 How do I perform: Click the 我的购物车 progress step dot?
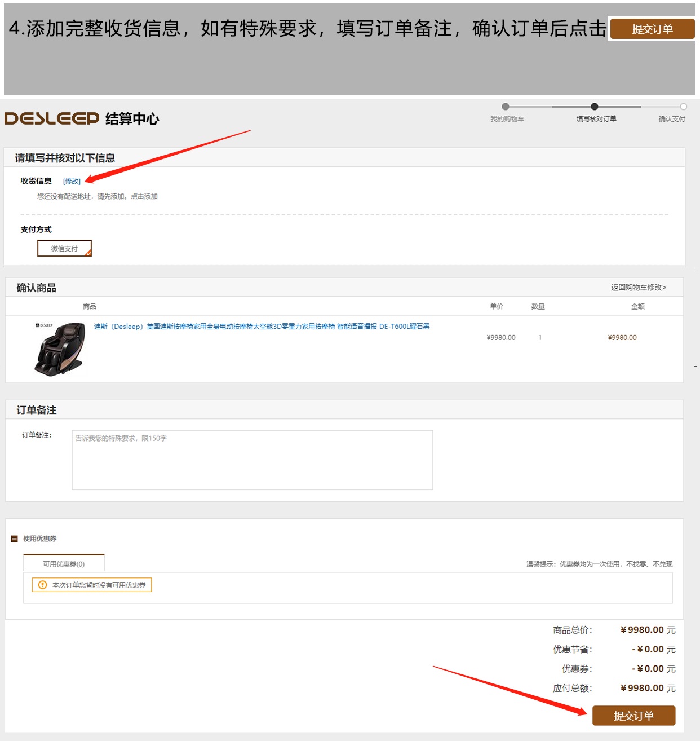pyautogui.click(x=506, y=107)
